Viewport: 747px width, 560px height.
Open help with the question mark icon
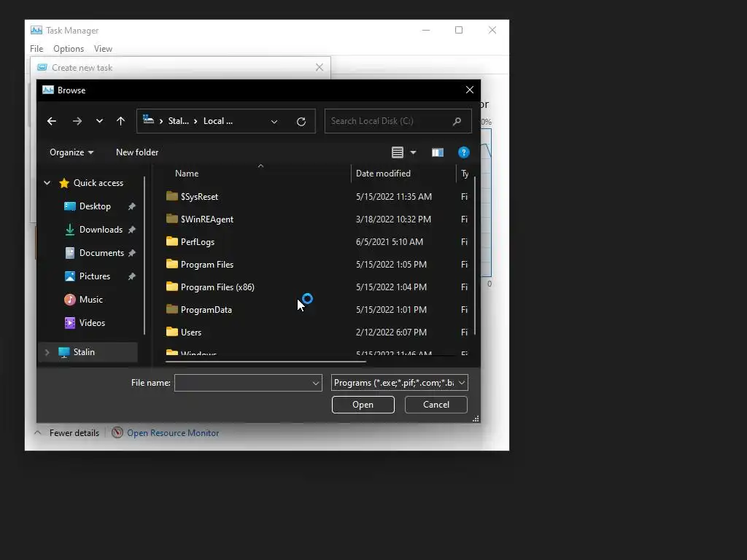point(463,152)
